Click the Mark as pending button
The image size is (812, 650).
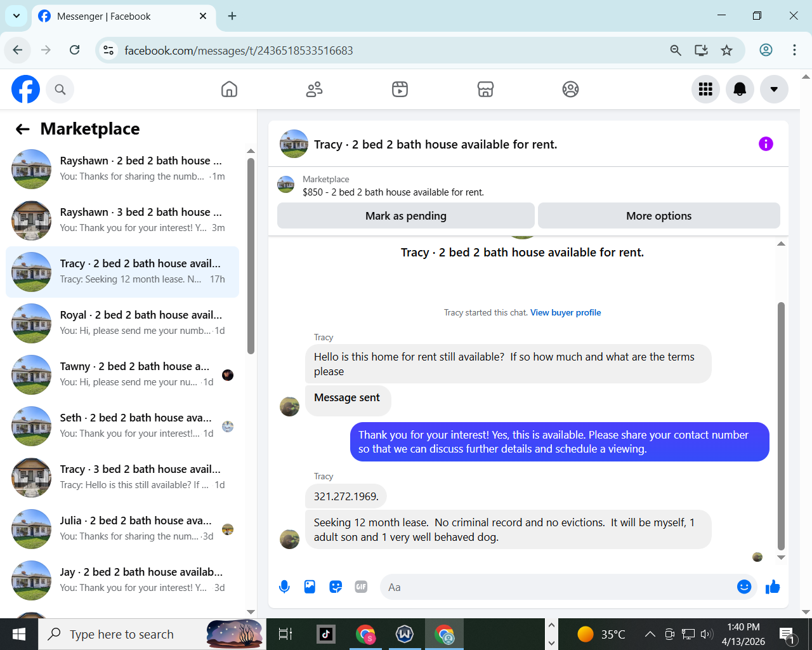pyautogui.click(x=406, y=216)
